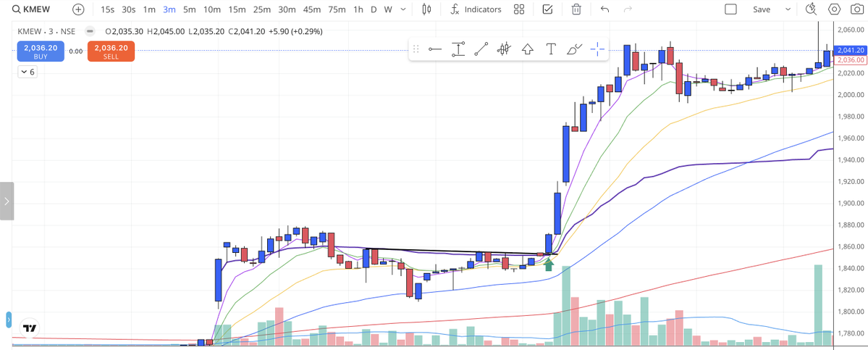
Task: Switch to 45m timeframe
Action: pyautogui.click(x=312, y=9)
